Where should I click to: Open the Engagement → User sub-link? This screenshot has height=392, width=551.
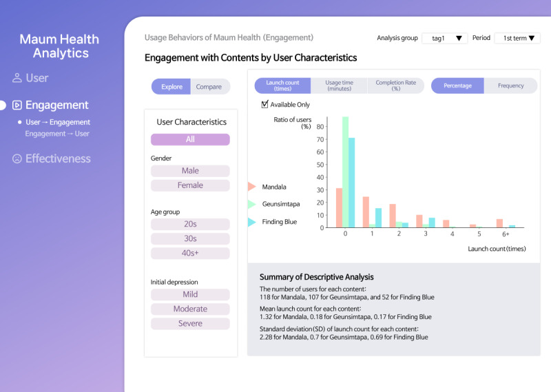[x=57, y=134]
